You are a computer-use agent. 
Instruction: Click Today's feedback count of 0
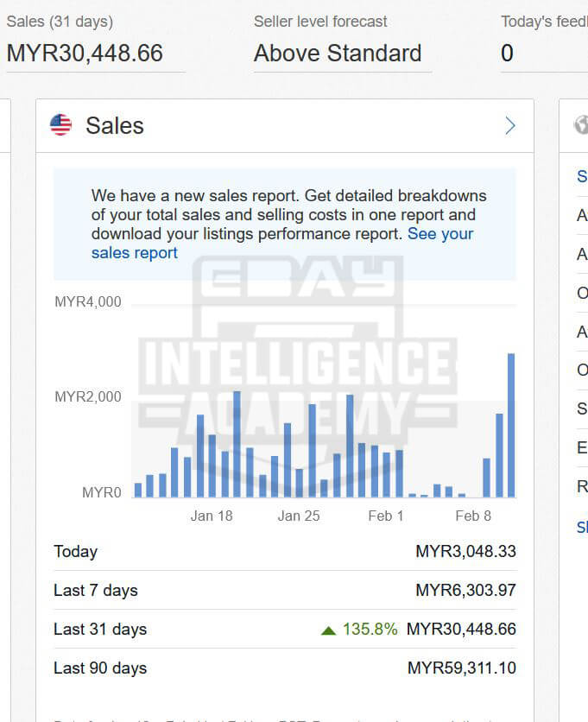pyautogui.click(x=507, y=54)
